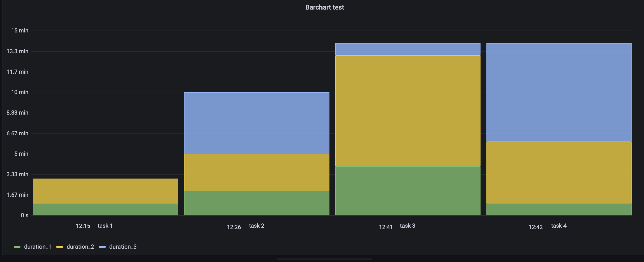Screen dimensions: 644x262
Task: Select the large yellow segment of task 3
Action: coord(408,111)
